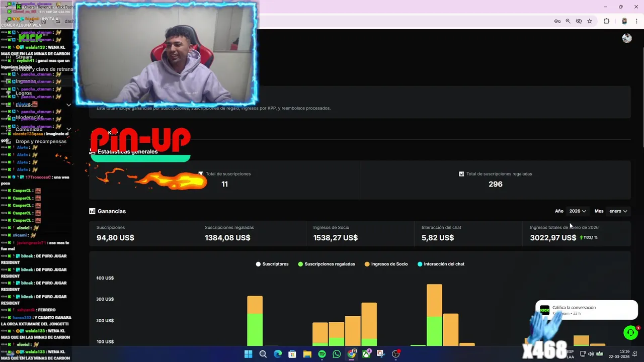Open the Logros sidebar item
The image size is (644, 362).
click(24, 93)
